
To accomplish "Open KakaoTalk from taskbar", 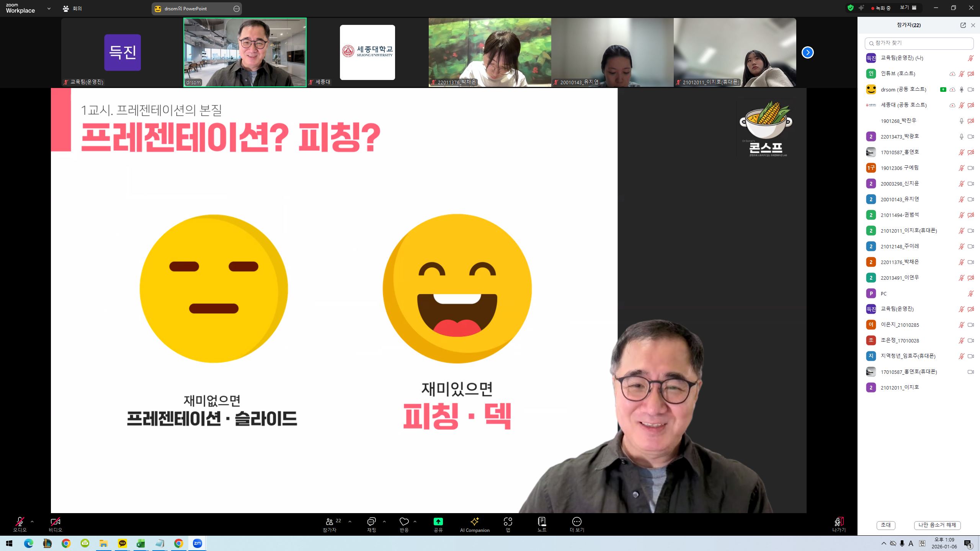I will (x=122, y=543).
